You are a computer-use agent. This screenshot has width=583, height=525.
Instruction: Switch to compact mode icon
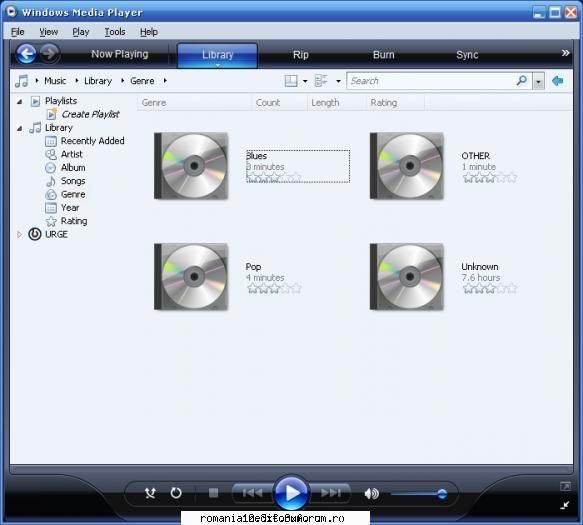coord(565,505)
